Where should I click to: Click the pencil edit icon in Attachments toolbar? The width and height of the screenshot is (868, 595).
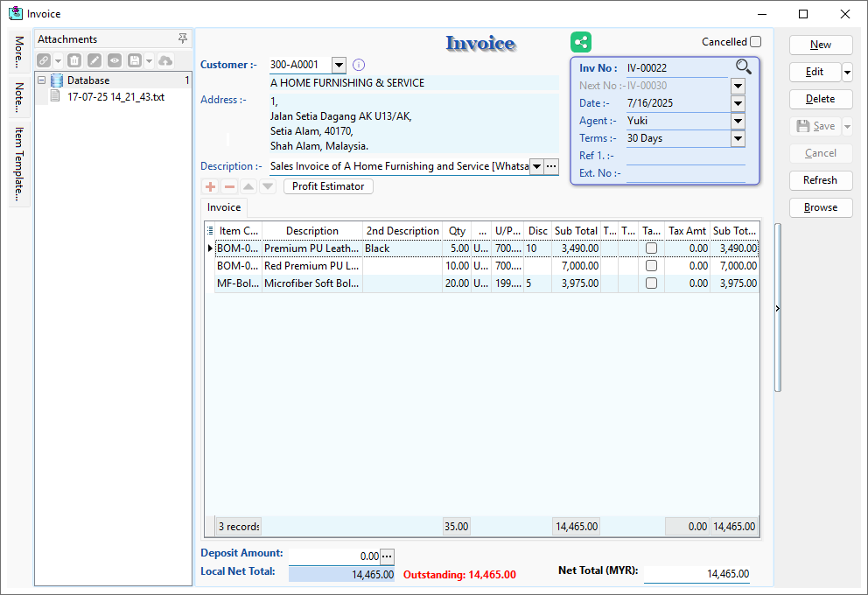click(x=94, y=60)
